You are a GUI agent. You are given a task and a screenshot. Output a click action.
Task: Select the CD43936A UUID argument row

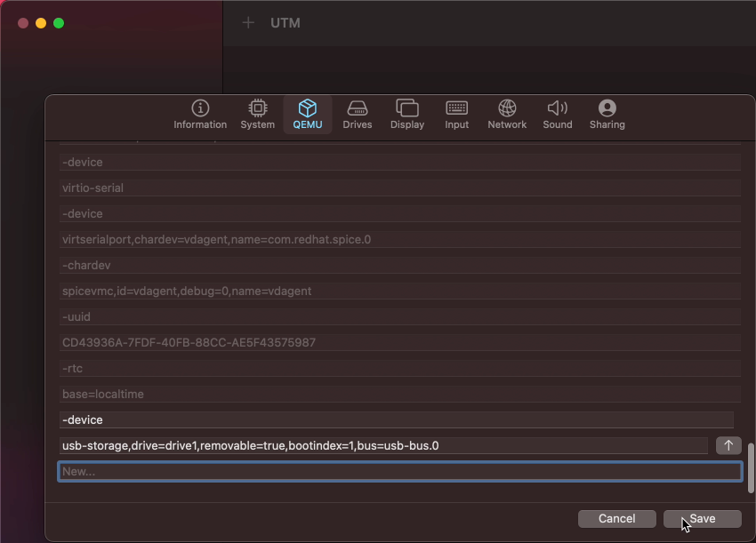[x=399, y=342]
